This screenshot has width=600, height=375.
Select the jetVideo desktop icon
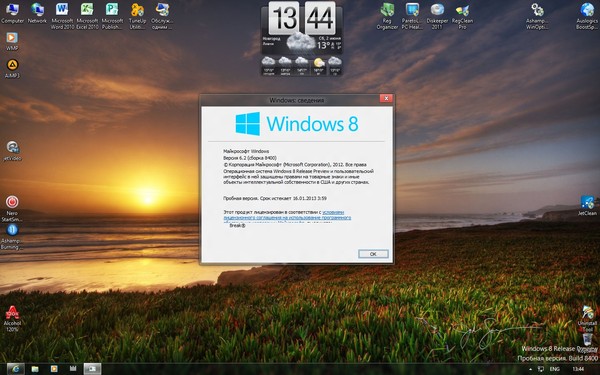point(12,150)
